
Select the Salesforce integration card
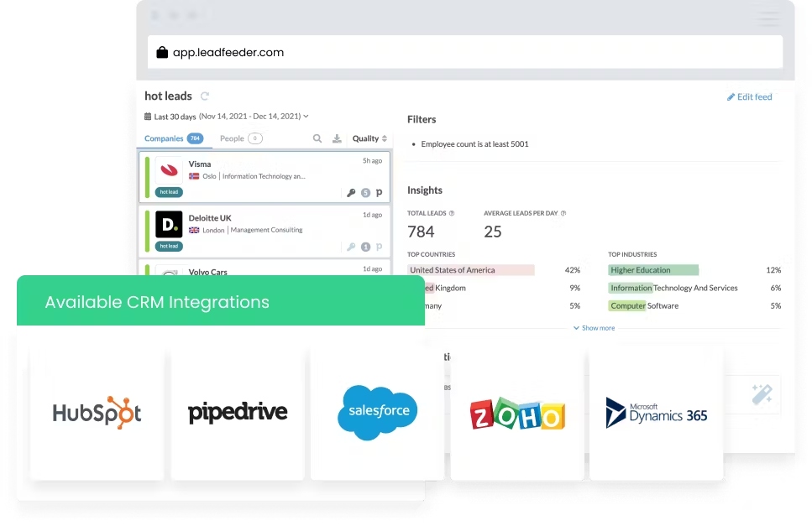[378, 414]
